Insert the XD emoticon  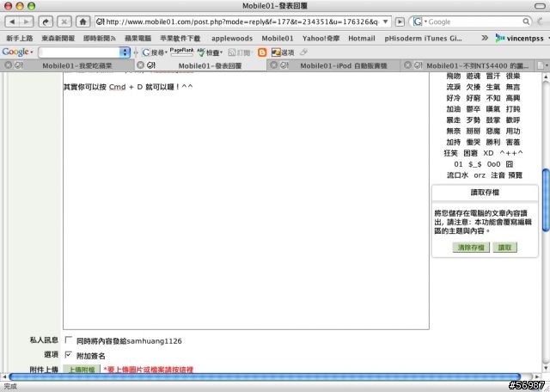coord(488,153)
